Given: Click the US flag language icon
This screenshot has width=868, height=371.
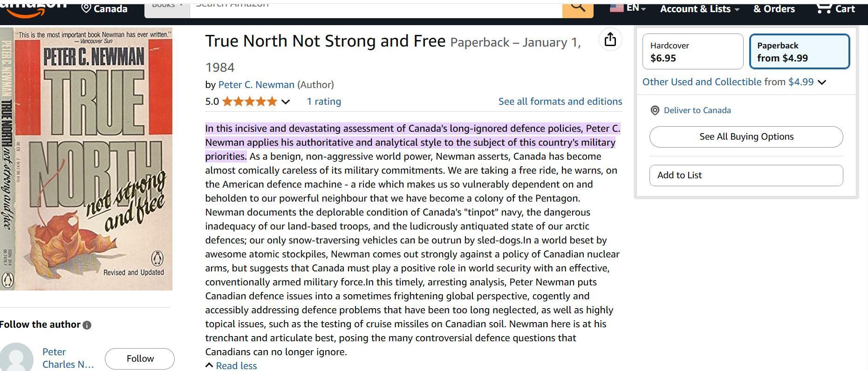Looking at the screenshot, I should (x=617, y=8).
